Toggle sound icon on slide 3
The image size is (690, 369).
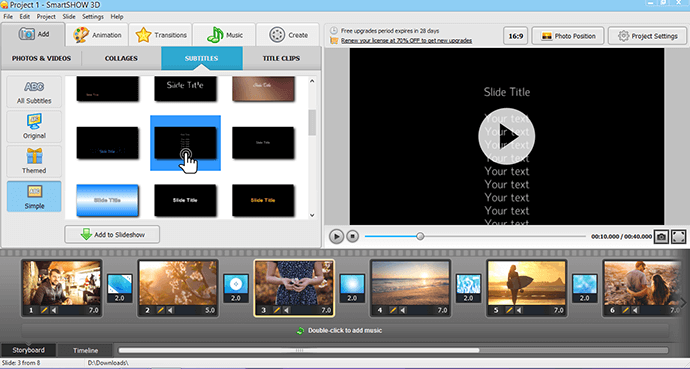point(286,310)
